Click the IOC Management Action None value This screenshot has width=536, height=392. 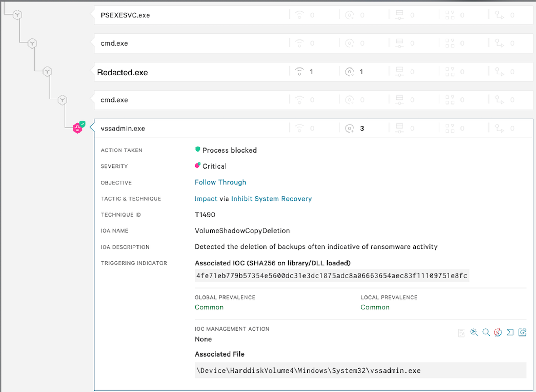pyautogui.click(x=203, y=339)
